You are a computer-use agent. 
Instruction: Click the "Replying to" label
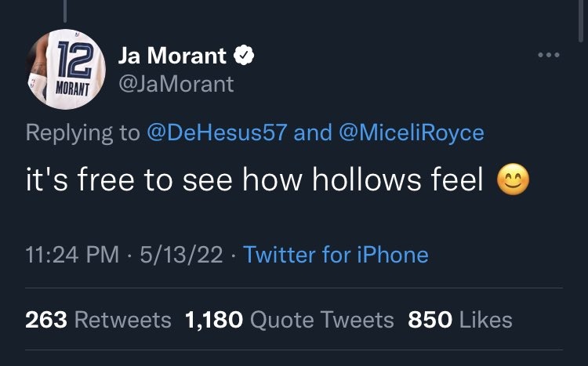pyautogui.click(x=82, y=133)
